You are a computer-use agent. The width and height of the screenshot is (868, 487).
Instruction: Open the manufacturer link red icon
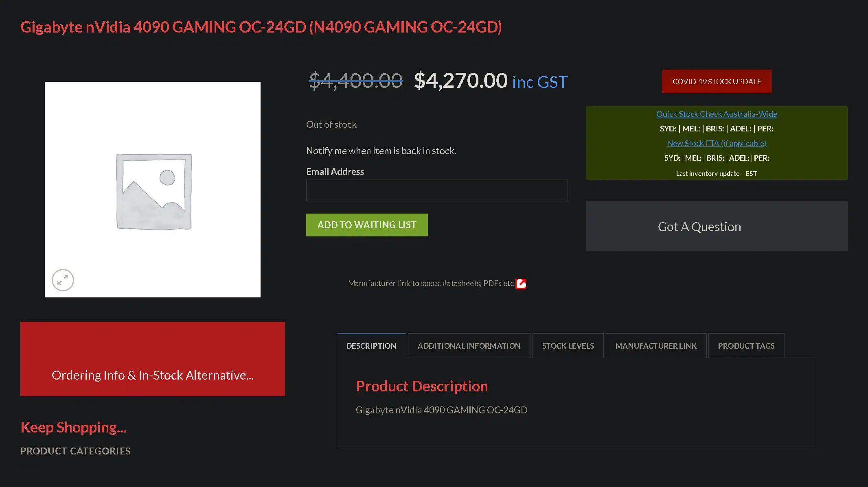tap(521, 284)
